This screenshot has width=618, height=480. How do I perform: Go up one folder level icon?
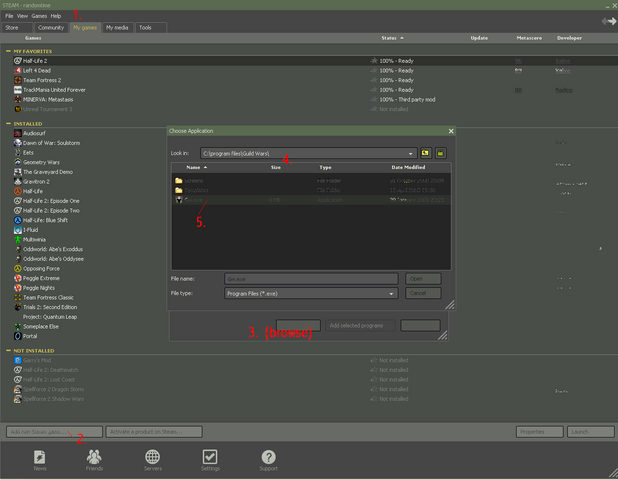425,153
